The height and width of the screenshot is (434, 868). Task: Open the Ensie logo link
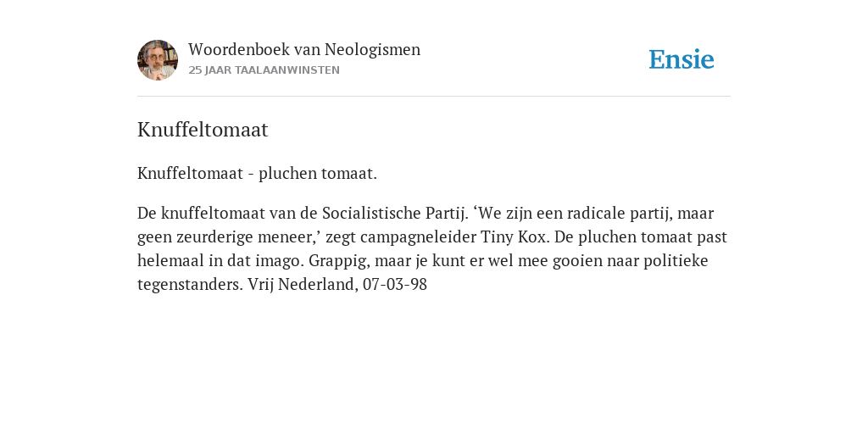[x=682, y=59]
